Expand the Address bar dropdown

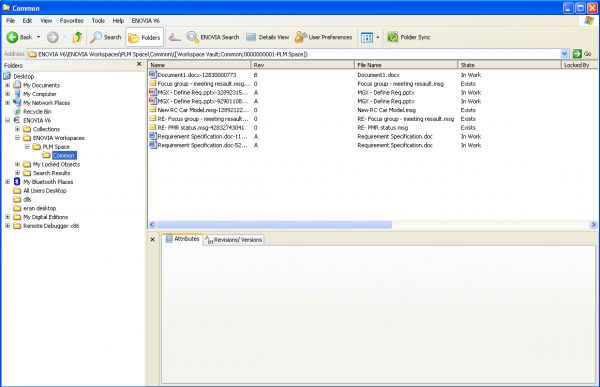(x=564, y=54)
